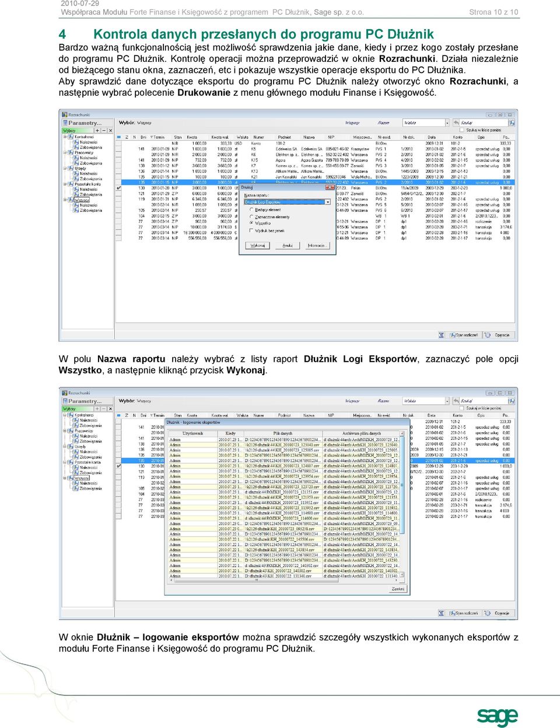Open Waluta dropdown arrow in export-log window
This screenshot has height=728, width=560.
447,401
